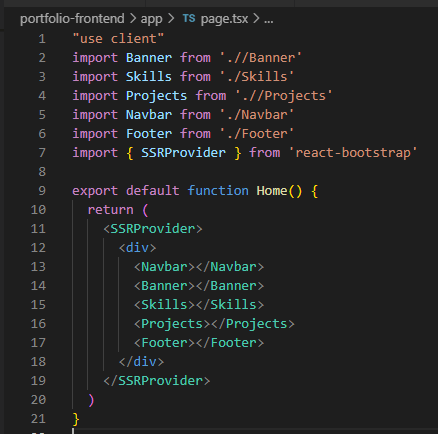Click the closing </Projects> tag on line 16
The height and width of the screenshot is (434, 438).
253,324
